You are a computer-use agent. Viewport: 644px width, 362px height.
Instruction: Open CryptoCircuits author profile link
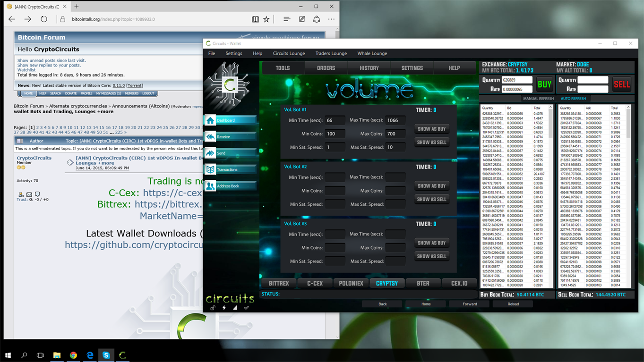tap(34, 158)
